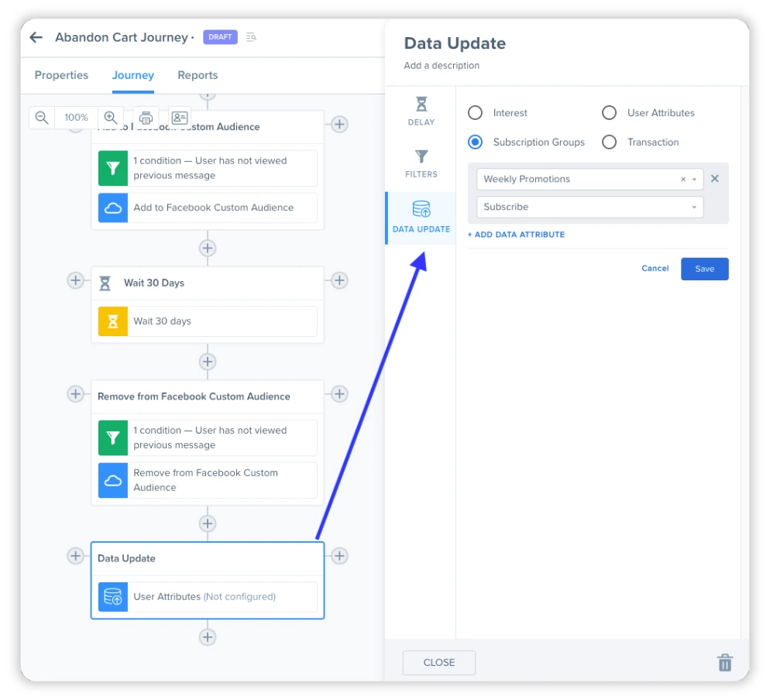Zoom in the journey canvas
The height and width of the screenshot is (700, 770).
click(x=111, y=118)
